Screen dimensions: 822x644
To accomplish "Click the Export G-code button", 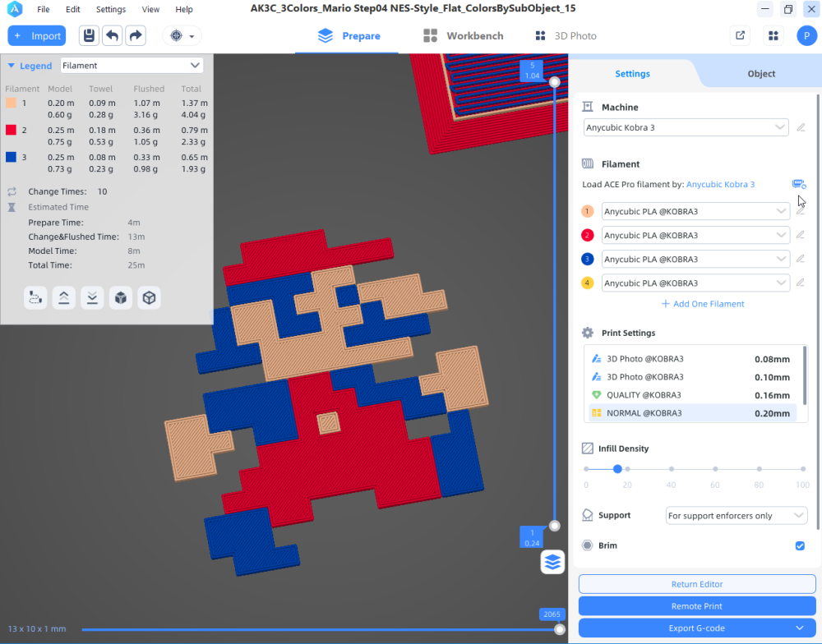I will pyautogui.click(x=697, y=628).
